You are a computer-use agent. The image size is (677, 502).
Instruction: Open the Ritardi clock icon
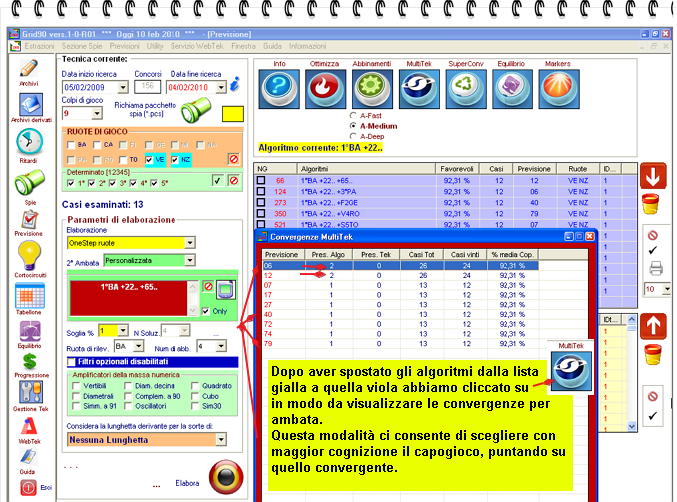click(29, 142)
